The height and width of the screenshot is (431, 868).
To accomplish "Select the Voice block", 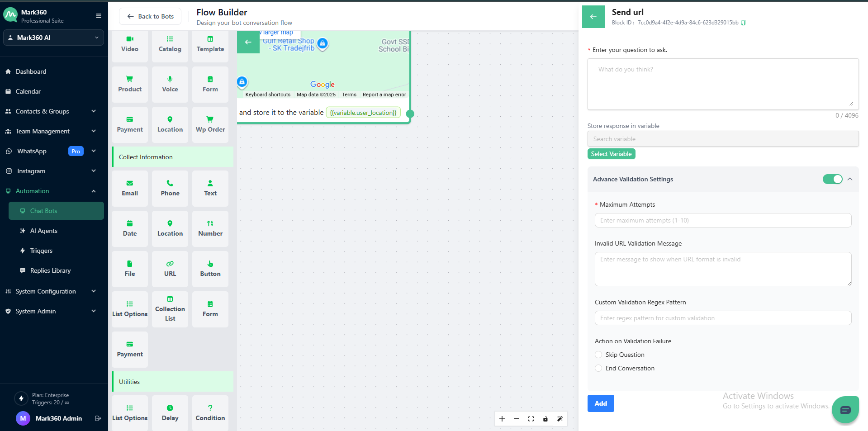I will click(170, 84).
